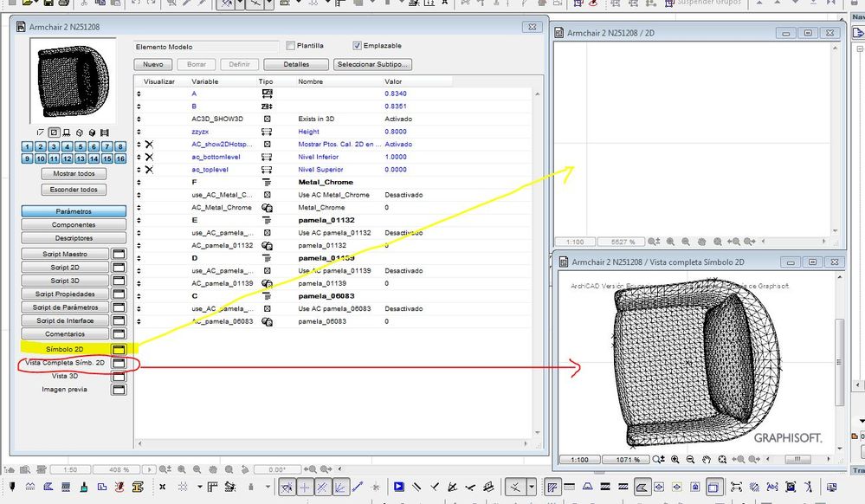Switch to the Componentes section

click(x=74, y=225)
